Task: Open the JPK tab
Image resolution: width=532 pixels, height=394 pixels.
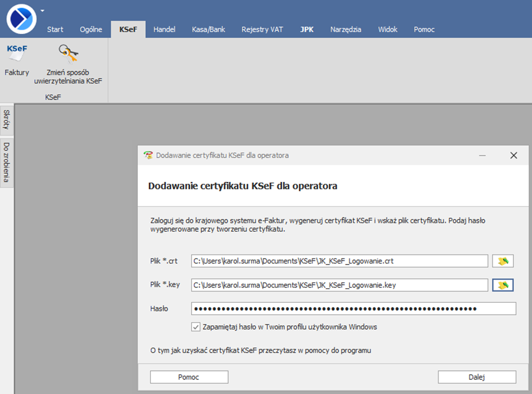Action: [x=307, y=29]
